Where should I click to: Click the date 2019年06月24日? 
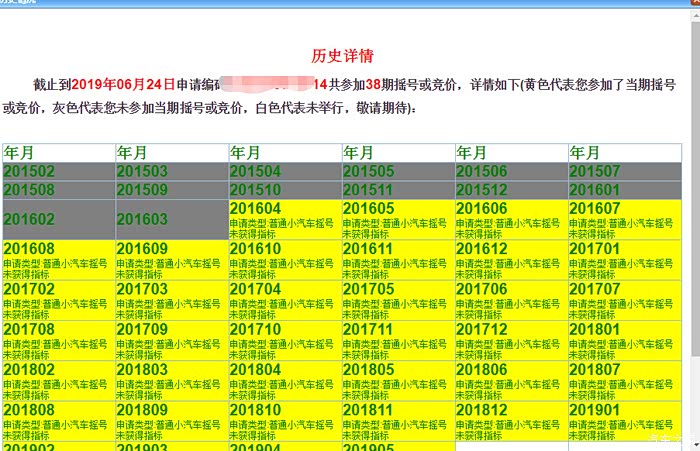point(123,84)
